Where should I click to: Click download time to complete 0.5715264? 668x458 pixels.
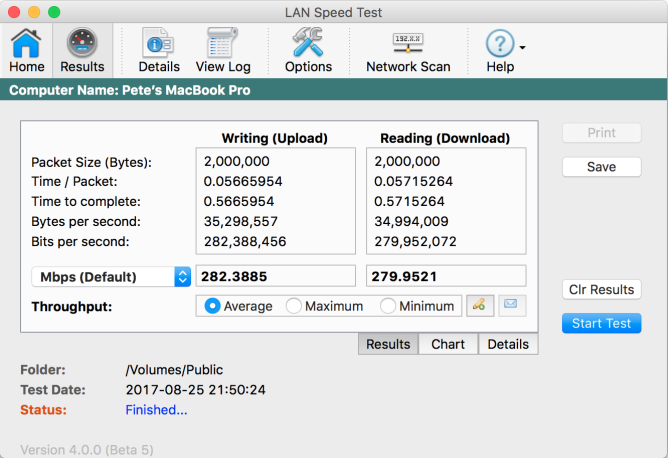click(x=409, y=202)
